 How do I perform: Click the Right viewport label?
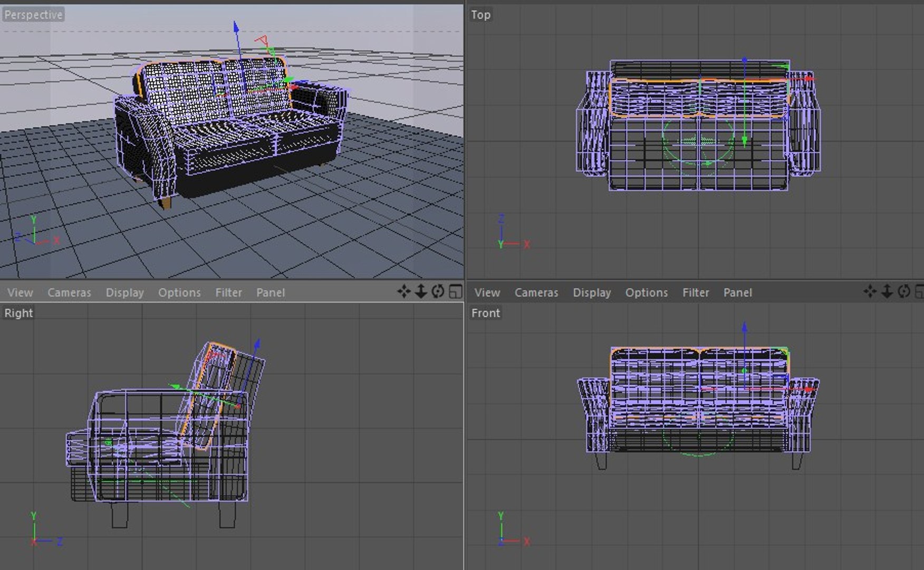tap(18, 313)
